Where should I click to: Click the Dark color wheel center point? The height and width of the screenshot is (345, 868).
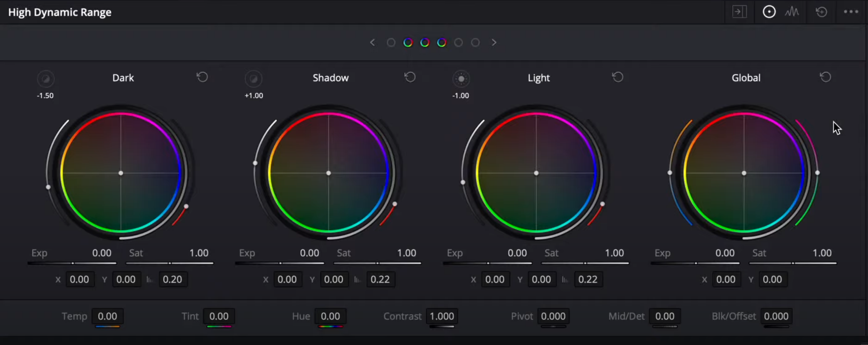pyautogui.click(x=121, y=173)
